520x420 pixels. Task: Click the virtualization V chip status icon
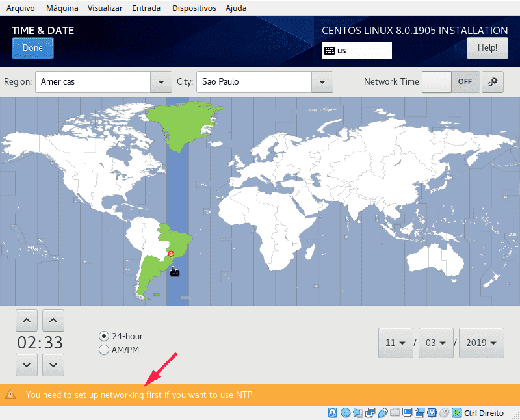[432, 413]
